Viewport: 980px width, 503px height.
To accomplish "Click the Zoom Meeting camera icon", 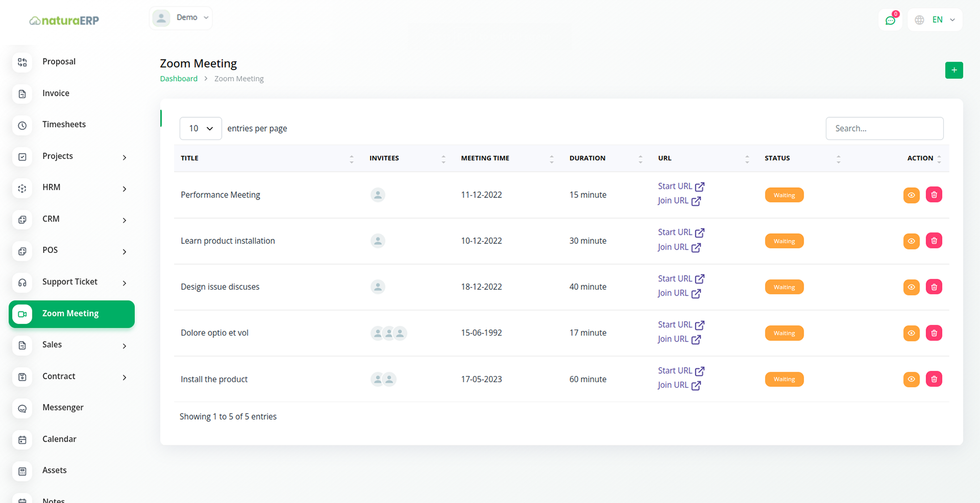I will click(x=22, y=314).
